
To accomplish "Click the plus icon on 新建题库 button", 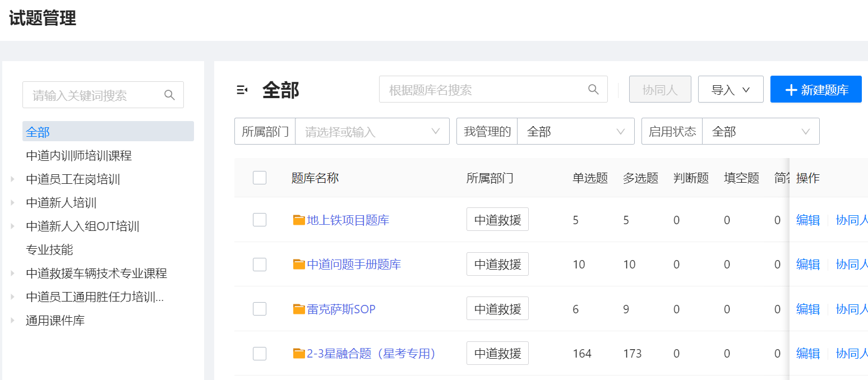I will [x=791, y=90].
